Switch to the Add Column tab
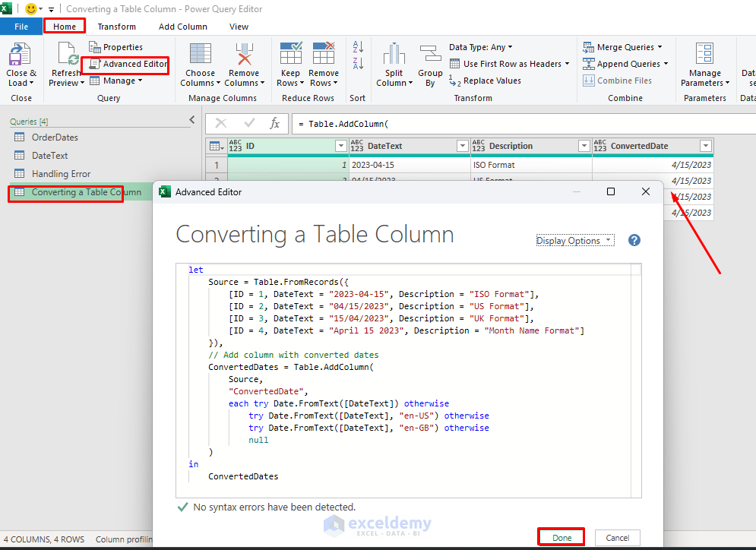Viewport: 756px width, 550px height. coord(183,27)
